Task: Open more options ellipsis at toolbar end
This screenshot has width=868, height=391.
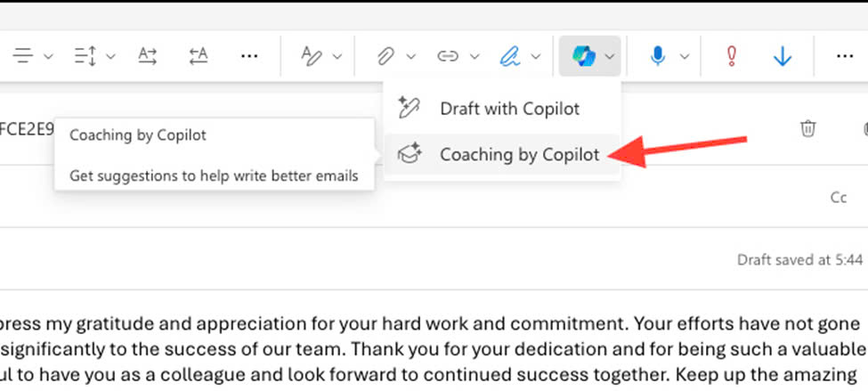Action: pos(845,56)
